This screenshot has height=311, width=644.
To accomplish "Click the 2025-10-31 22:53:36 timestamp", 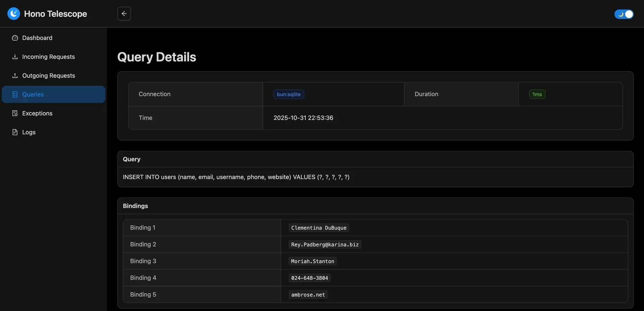I will tap(303, 118).
